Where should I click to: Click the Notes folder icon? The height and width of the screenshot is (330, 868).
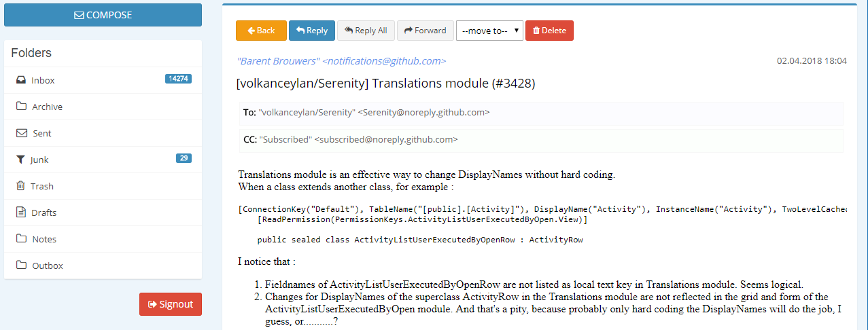point(21,239)
